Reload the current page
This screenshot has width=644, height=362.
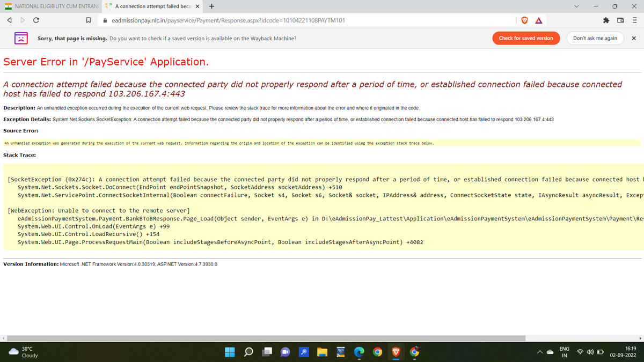[x=35, y=20]
